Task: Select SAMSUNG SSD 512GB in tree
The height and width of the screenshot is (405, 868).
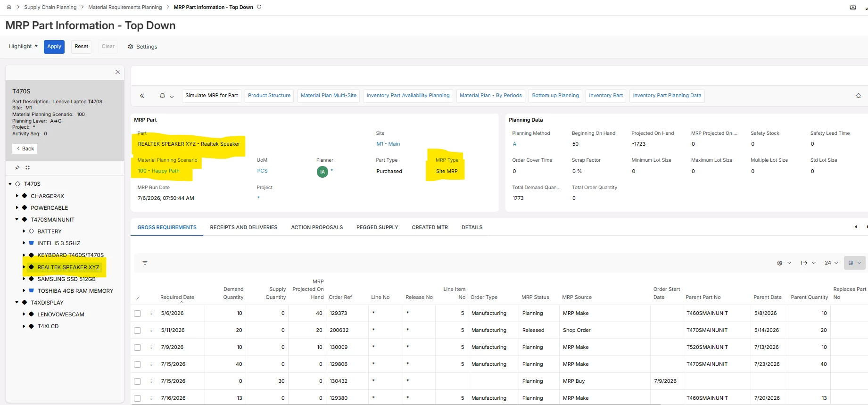Action: click(x=66, y=279)
